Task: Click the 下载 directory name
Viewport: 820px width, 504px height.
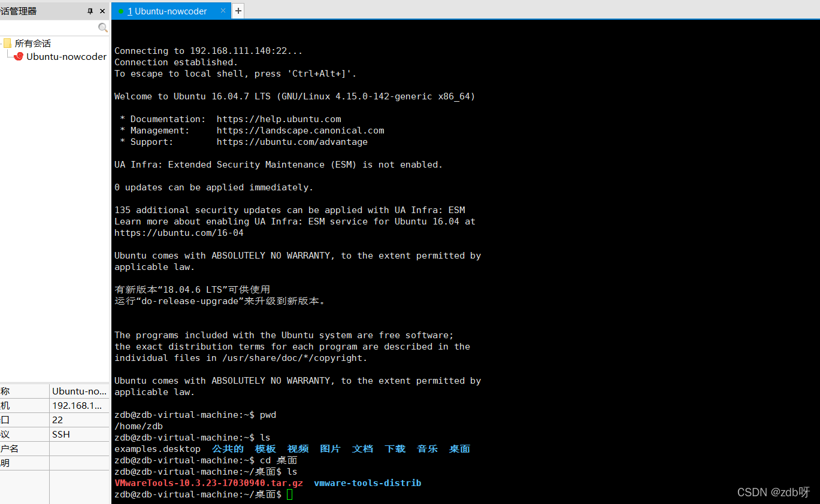Action: click(395, 449)
